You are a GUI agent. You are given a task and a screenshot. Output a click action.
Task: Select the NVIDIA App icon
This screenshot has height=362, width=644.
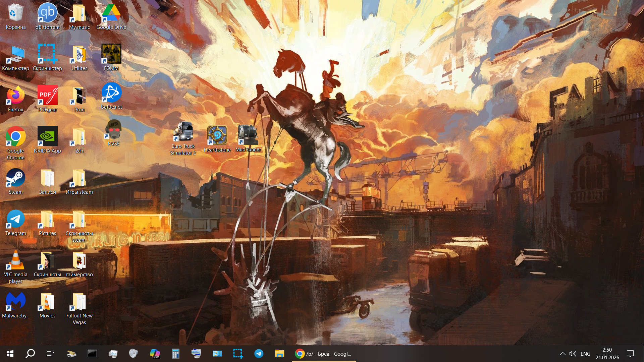47,137
